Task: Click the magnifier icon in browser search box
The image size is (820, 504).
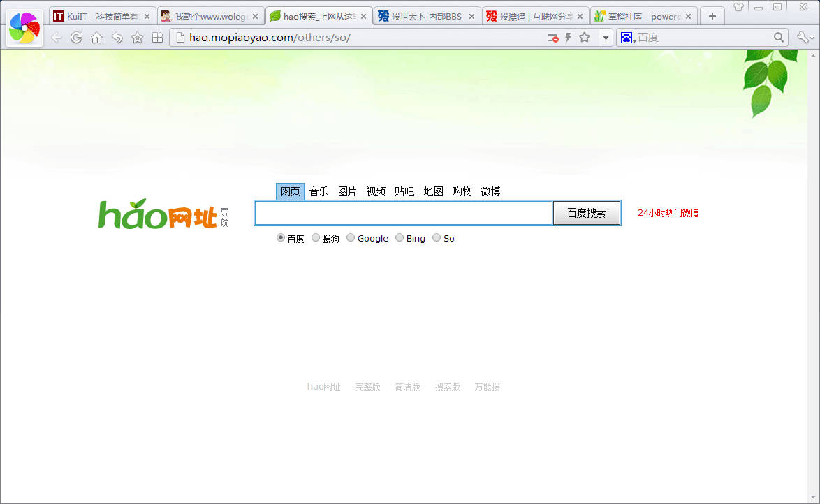Action: pos(779,38)
